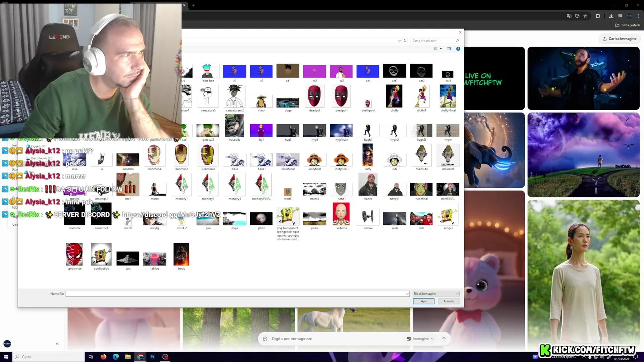Image resolution: width=644 pixels, height=362 pixels.
Task: Select the 'ddge' blue car file
Action: click(x=288, y=104)
